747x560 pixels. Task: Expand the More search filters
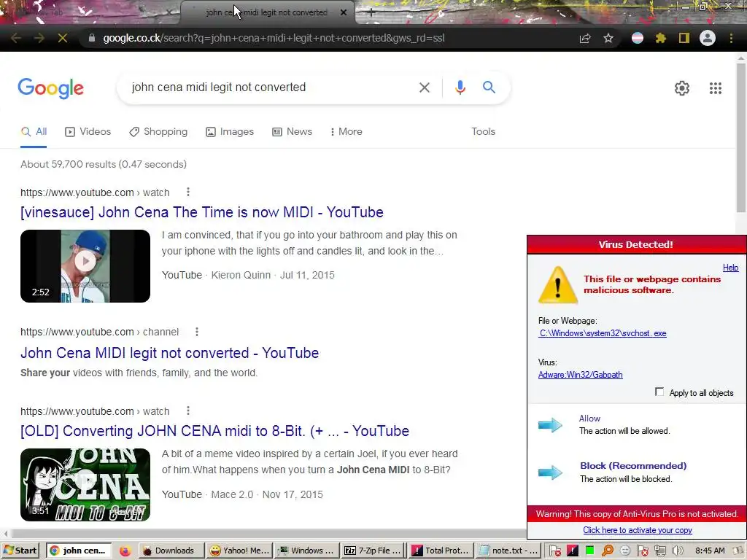pos(347,132)
